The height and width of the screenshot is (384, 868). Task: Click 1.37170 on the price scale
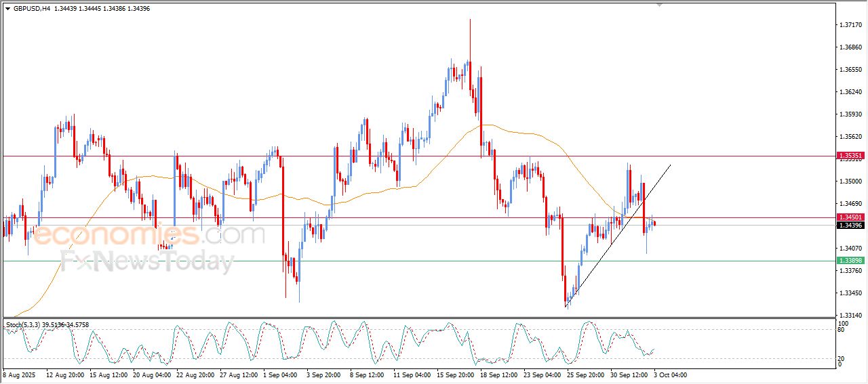[850, 25]
